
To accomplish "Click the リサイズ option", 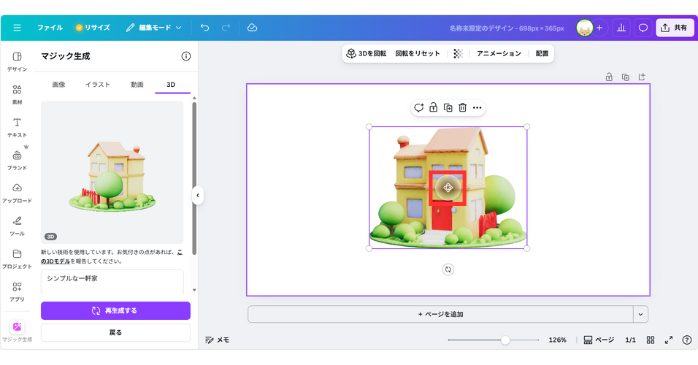I will click(x=93, y=28).
